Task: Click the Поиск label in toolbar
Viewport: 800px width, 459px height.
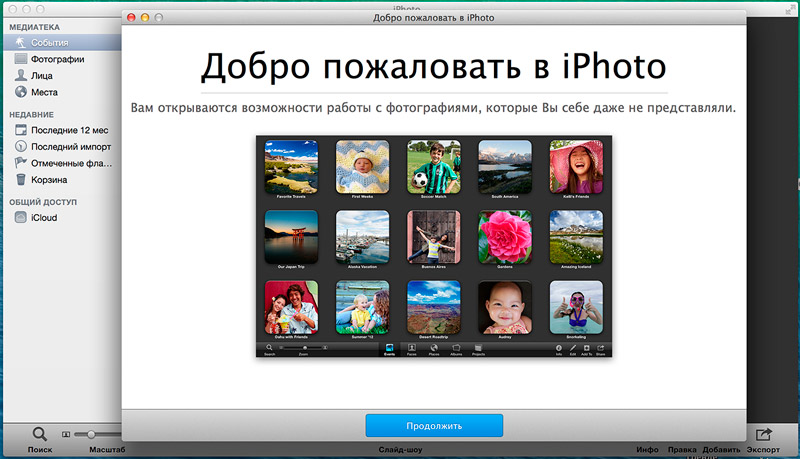Action: (40, 450)
